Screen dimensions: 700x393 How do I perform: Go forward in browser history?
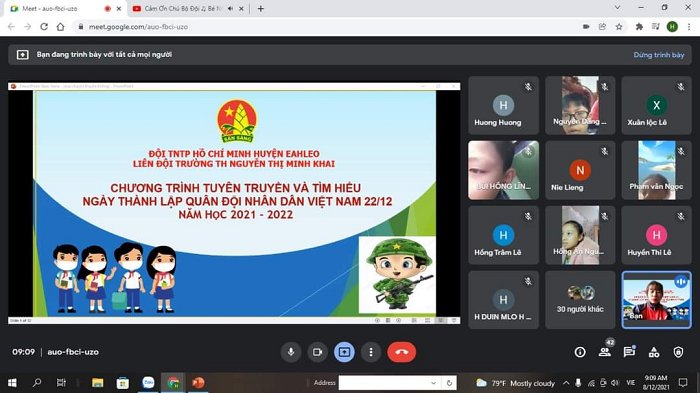click(x=28, y=27)
